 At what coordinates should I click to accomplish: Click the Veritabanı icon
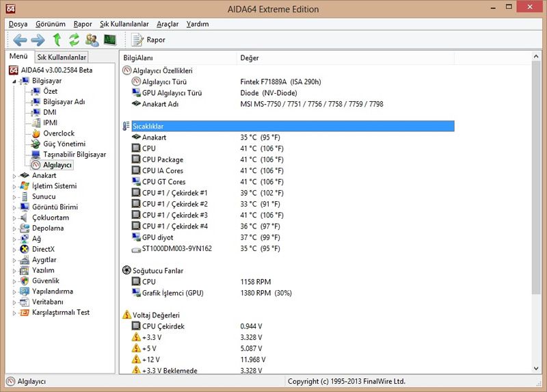click(x=25, y=302)
